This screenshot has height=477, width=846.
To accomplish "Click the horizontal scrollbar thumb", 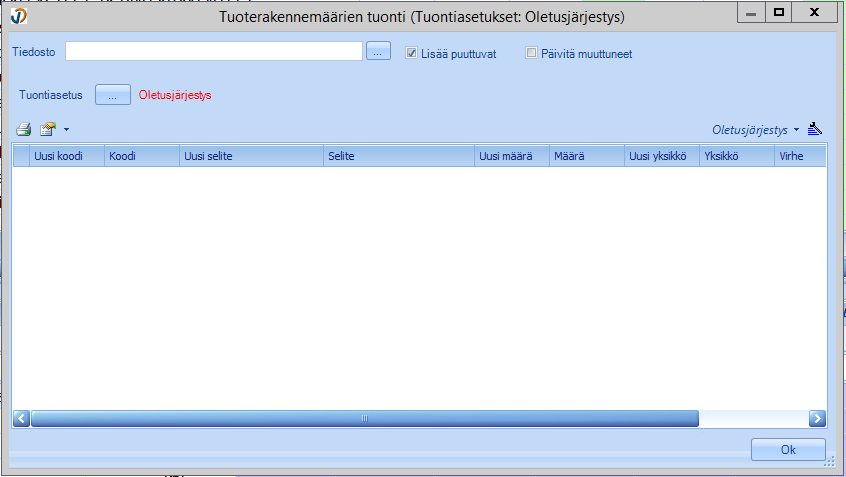I will click(x=365, y=418).
